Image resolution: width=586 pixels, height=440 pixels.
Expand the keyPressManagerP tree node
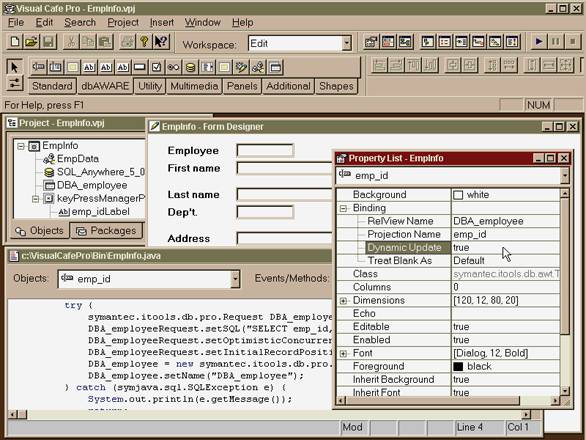[36, 199]
